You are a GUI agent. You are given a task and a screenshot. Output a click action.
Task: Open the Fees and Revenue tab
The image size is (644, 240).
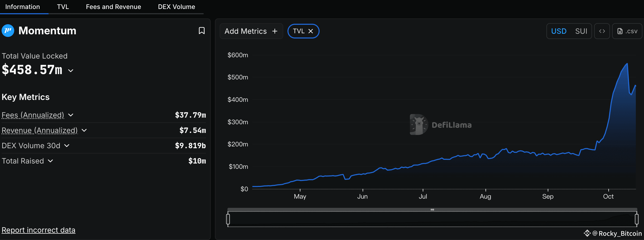tap(113, 7)
